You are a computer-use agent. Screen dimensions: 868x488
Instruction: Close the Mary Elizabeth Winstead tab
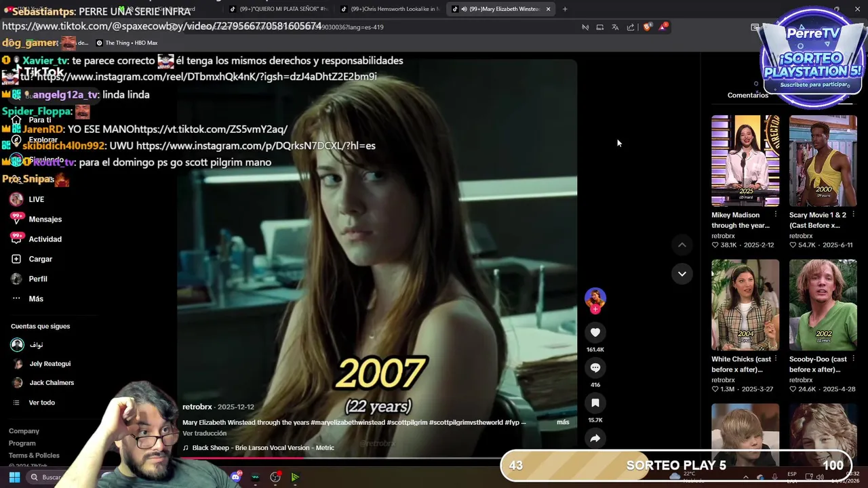pyautogui.click(x=548, y=9)
